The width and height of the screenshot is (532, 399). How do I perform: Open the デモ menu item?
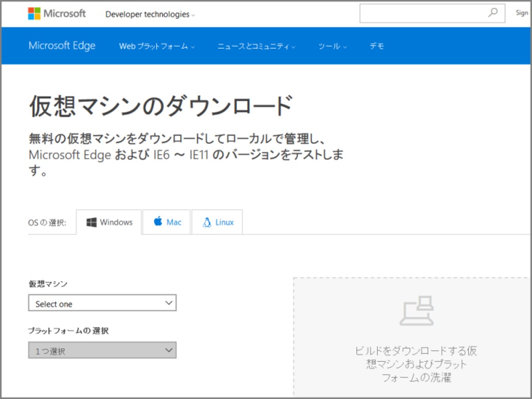pos(377,46)
